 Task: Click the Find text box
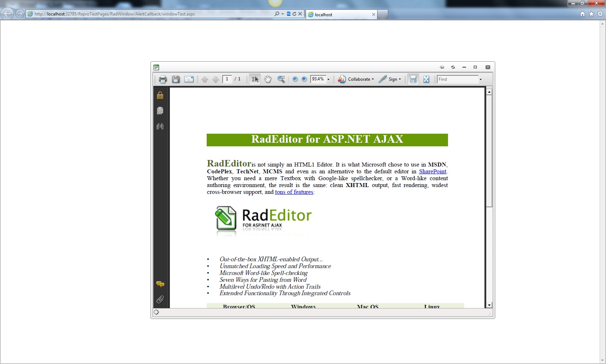pyautogui.click(x=458, y=79)
